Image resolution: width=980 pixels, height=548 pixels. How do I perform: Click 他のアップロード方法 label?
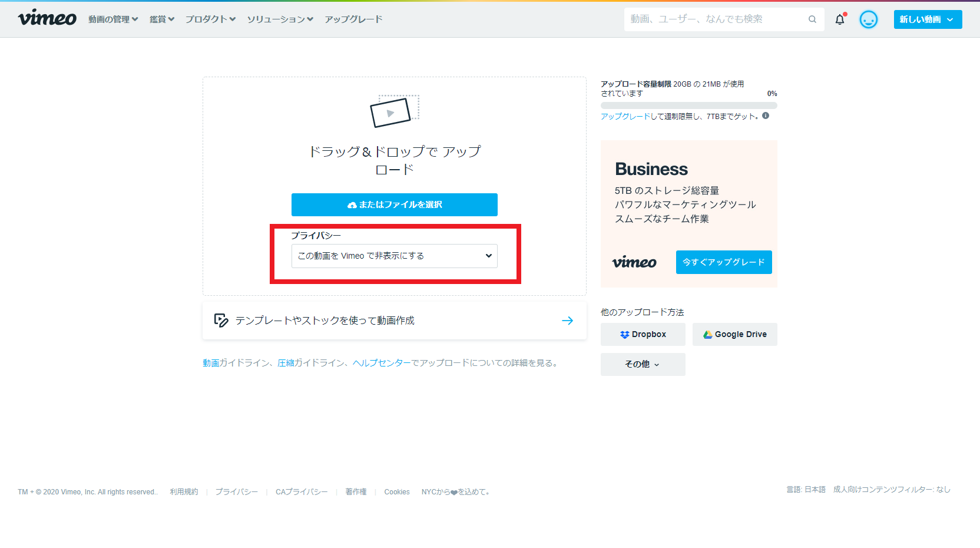click(x=643, y=312)
